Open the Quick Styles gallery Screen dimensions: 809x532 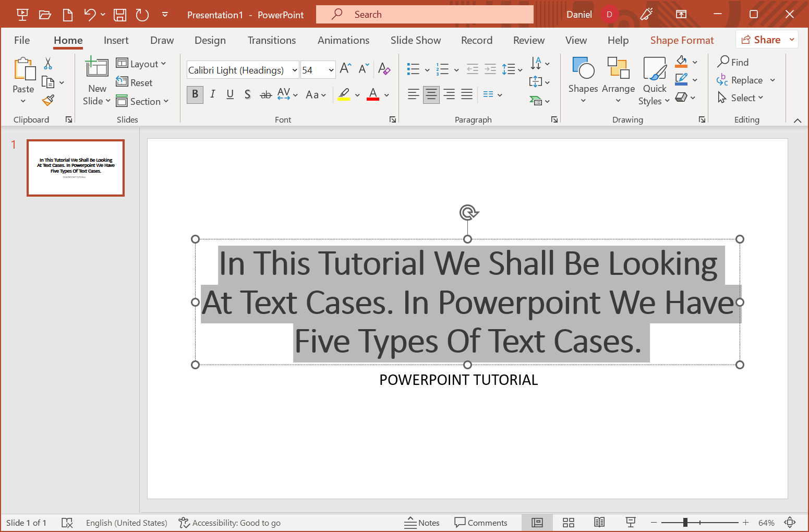(x=654, y=79)
